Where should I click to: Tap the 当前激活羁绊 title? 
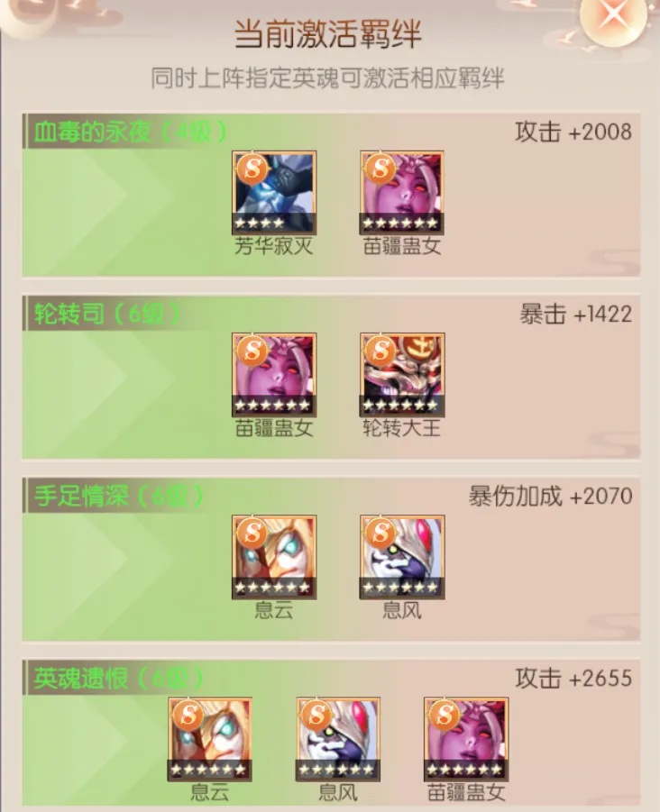coord(328,34)
